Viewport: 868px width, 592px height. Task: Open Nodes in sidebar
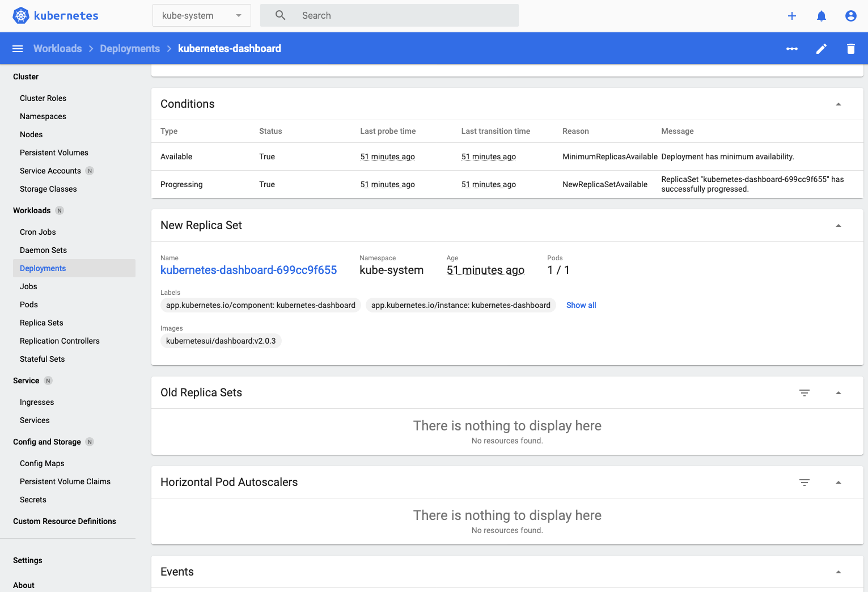pyautogui.click(x=31, y=134)
